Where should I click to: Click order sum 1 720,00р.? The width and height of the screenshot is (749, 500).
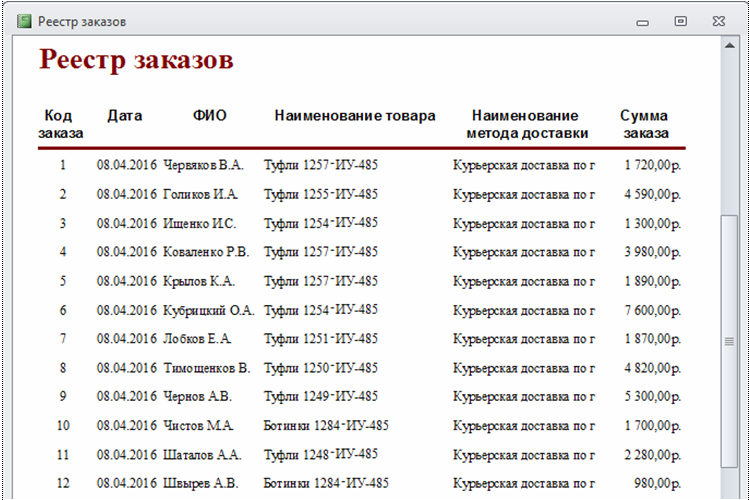tap(653, 165)
